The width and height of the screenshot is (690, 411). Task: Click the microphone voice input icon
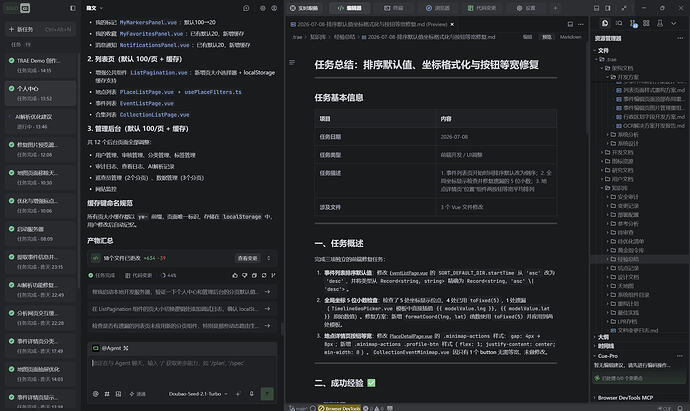tap(252, 394)
